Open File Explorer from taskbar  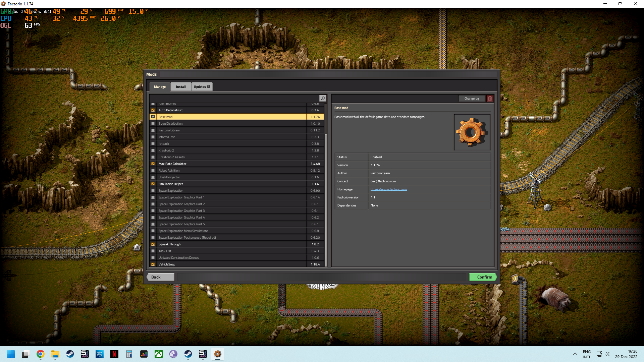click(x=55, y=354)
